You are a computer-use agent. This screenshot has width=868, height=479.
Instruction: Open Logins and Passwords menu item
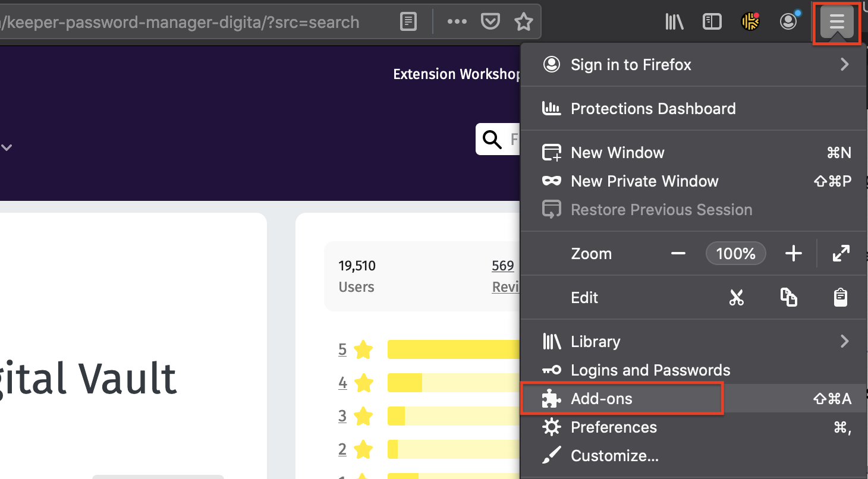[x=693, y=370]
